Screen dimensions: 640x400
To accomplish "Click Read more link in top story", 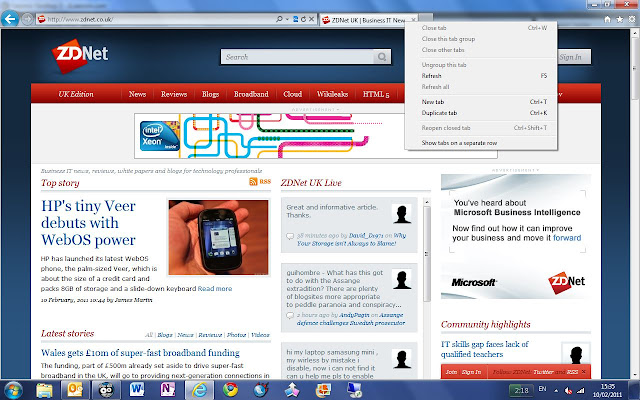I will coord(215,289).
